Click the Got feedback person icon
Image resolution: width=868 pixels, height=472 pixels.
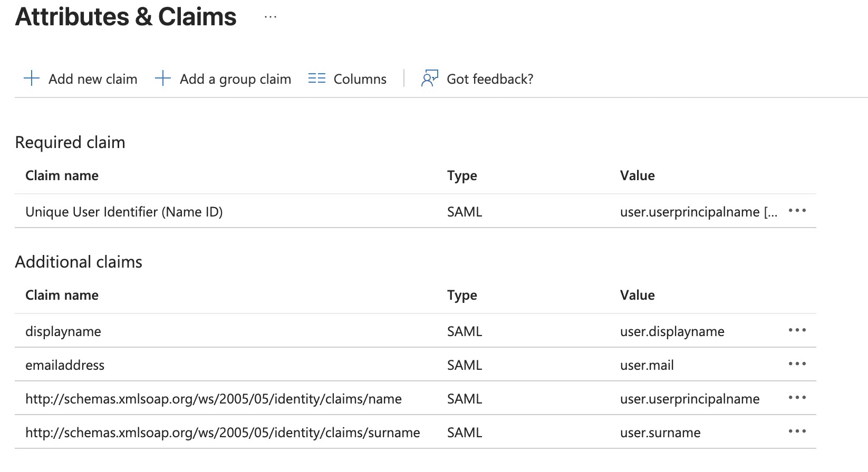point(429,79)
